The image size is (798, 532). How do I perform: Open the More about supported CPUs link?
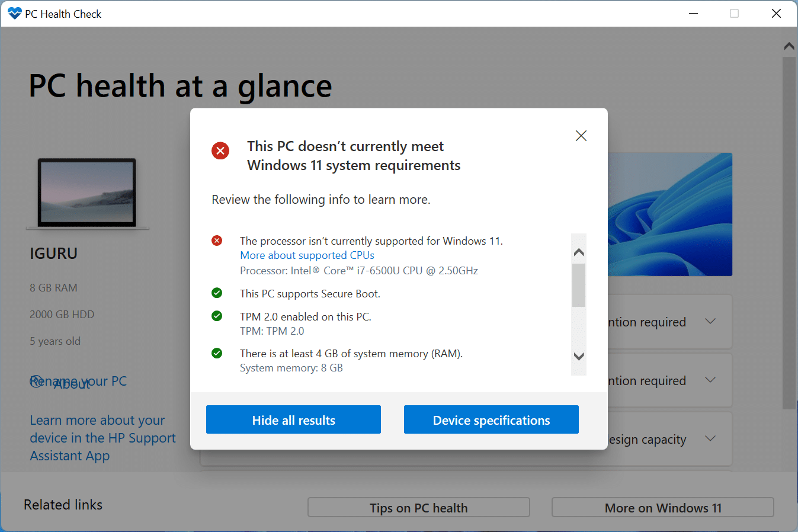tap(307, 255)
